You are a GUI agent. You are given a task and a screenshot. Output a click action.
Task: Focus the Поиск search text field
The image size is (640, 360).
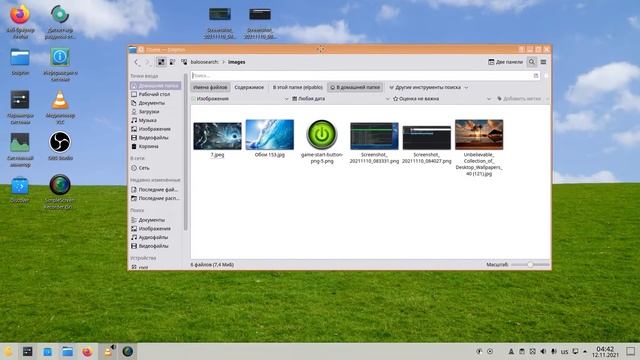pos(365,76)
